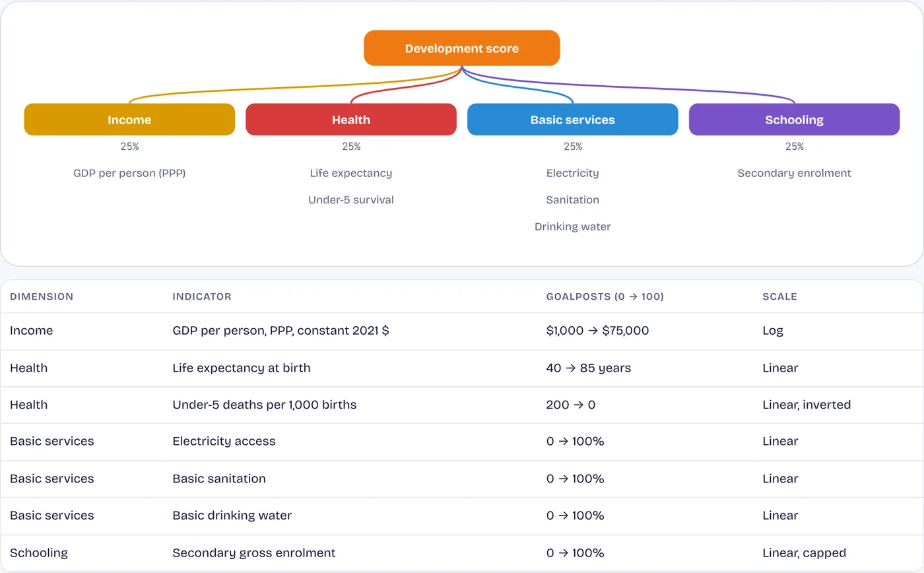Click the '40 → 85 years' goalposts cell
Screen dimensions: 924x573
click(x=589, y=368)
